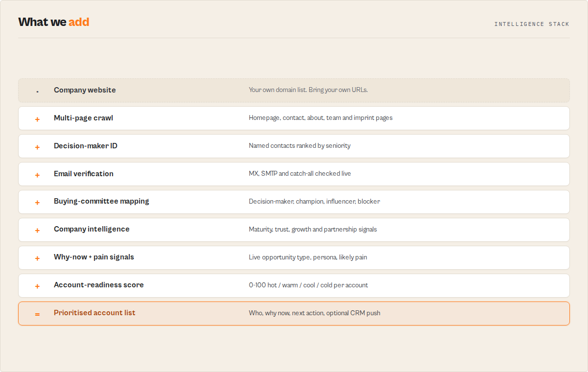588x372 pixels.
Task: Select the 'Email verification' row title
Action: point(84,174)
